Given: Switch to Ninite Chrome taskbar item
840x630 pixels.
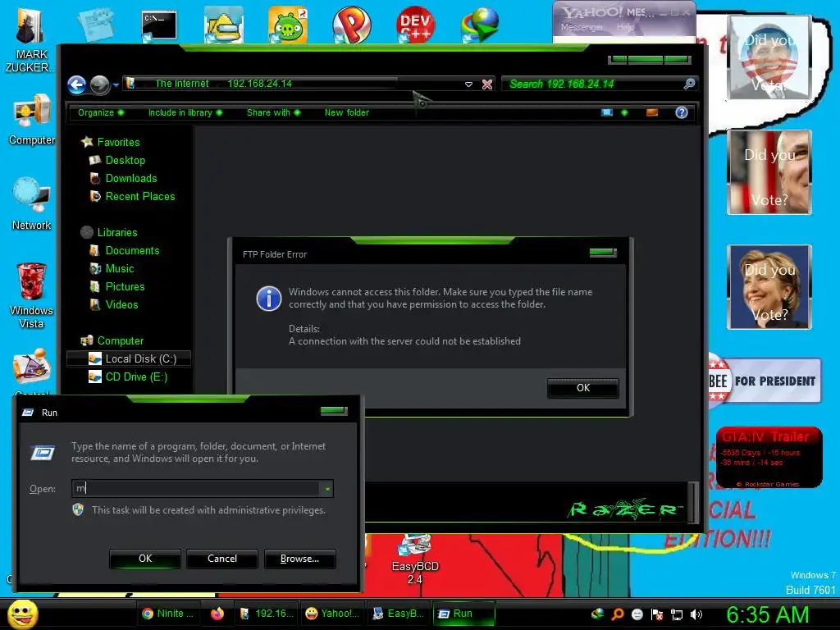Looking at the screenshot, I should (x=167, y=614).
